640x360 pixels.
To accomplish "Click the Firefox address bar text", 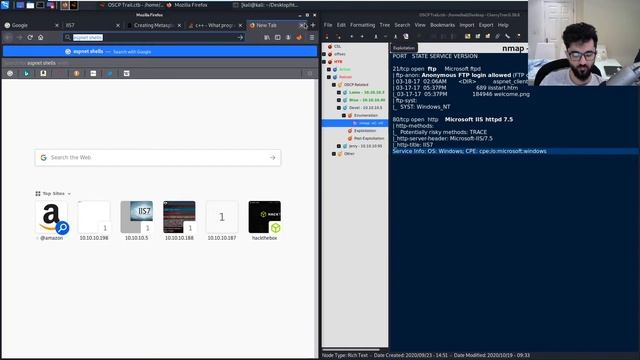I will point(88,37).
